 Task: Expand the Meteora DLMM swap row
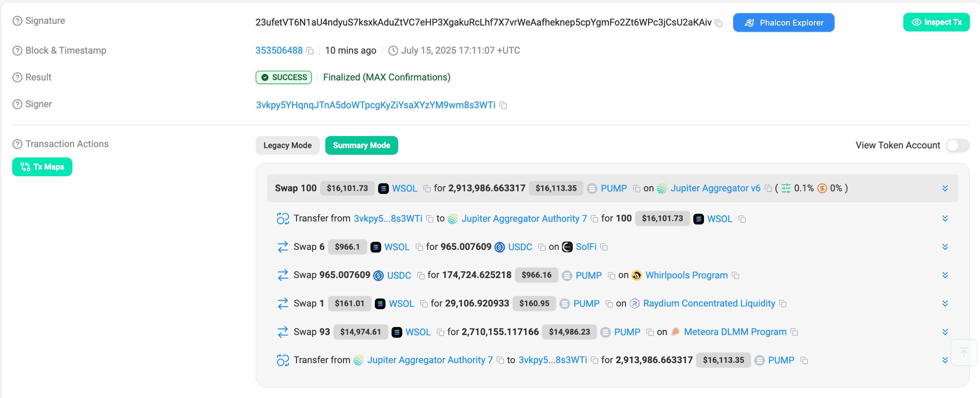coord(945,332)
